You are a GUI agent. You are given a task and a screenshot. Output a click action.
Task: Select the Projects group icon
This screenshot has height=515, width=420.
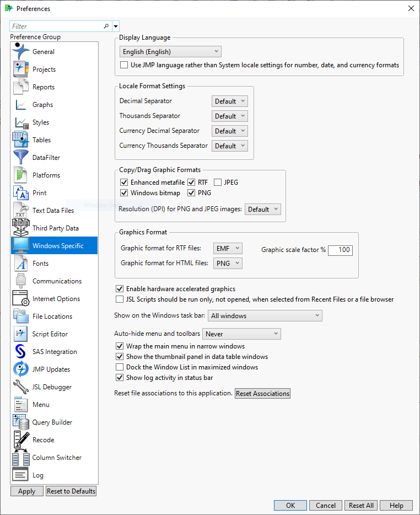pyautogui.click(x=21, y=69)
